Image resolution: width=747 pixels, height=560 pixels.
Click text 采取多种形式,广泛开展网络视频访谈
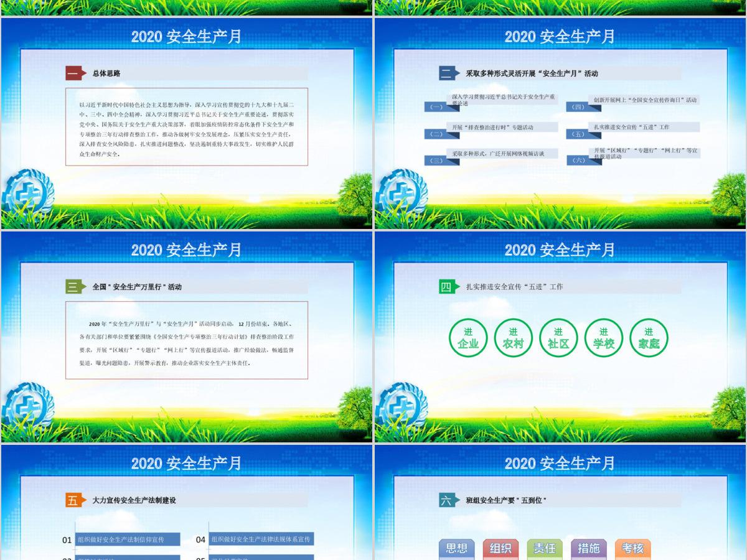pyautogui.click(x=498, y=154)
